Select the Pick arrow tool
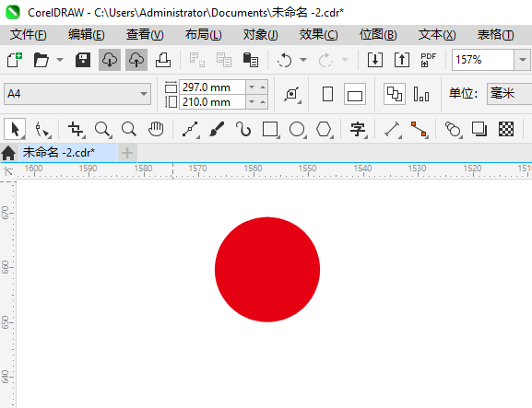The width and height of the screenshot is (532, 408). coord(15,129)
